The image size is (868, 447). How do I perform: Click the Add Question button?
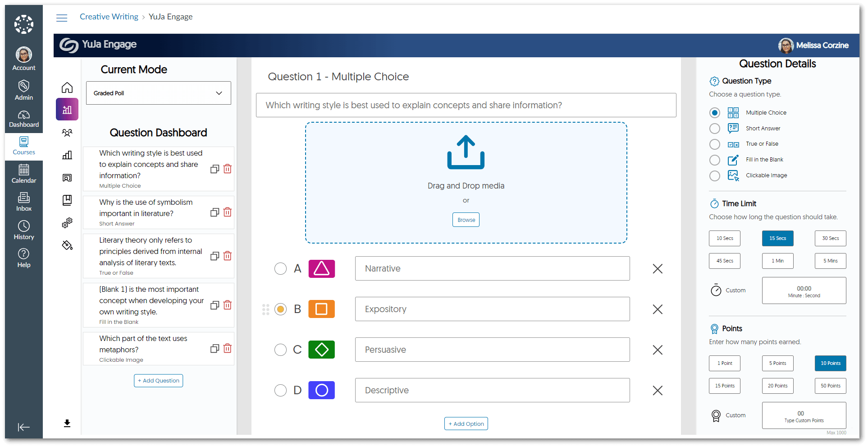158,381
